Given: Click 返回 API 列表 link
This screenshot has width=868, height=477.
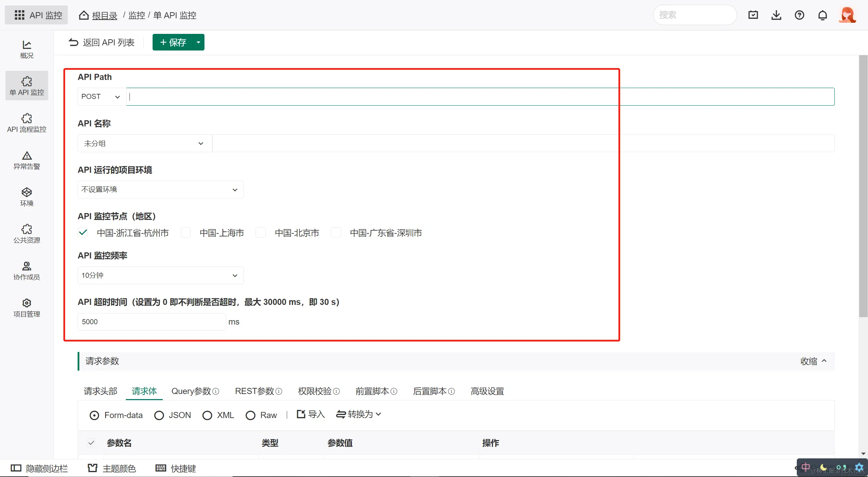Looking at the screenshot, I should [x=102, y=42].
